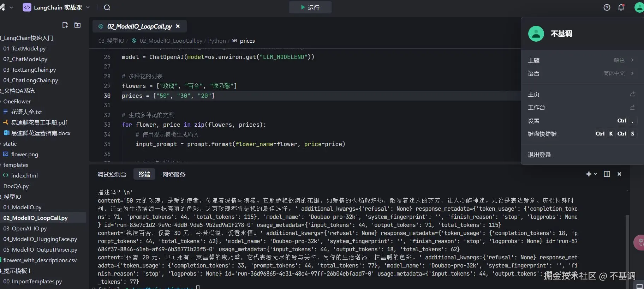The image size is (644, 289).
Task: Click 退出登录 to log out
Action: point(539,155)
